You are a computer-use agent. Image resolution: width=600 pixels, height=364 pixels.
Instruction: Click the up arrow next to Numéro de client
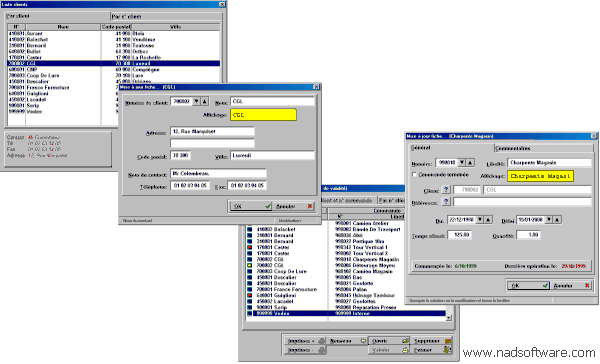[x=204, y=101]
